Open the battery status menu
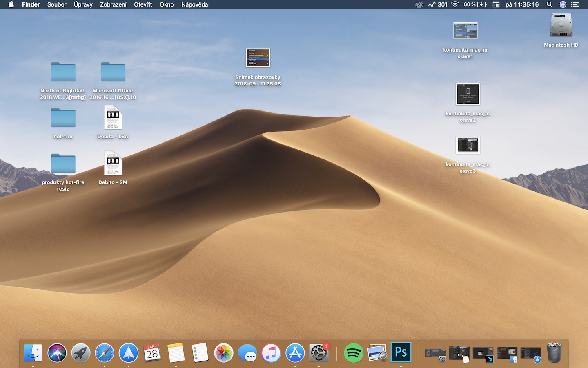 (x=482, y=4)
